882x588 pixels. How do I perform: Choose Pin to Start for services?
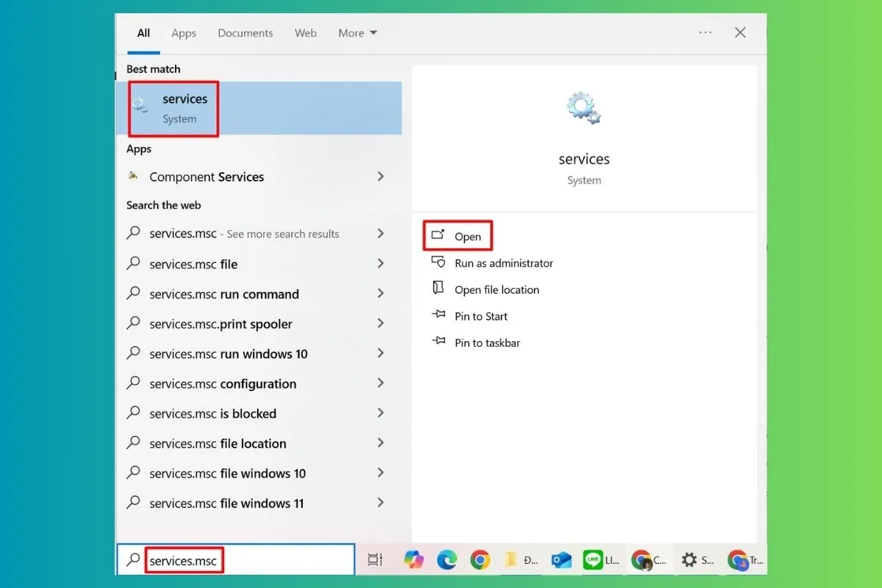481,316
